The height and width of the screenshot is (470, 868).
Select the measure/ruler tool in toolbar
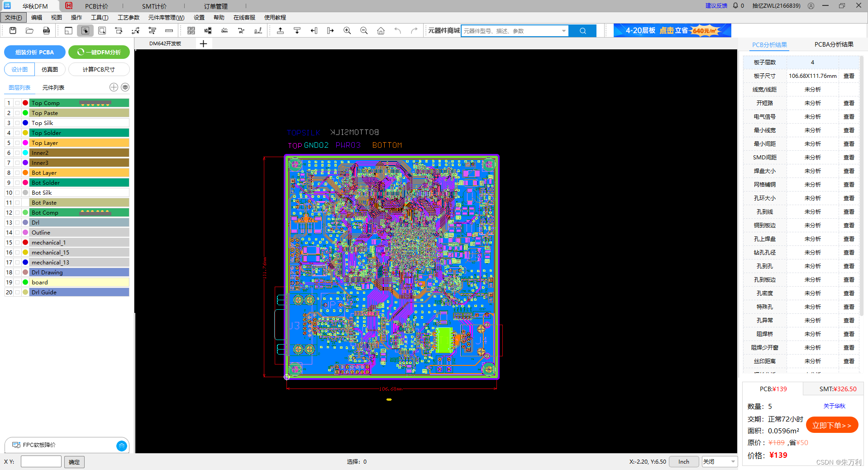169,30
